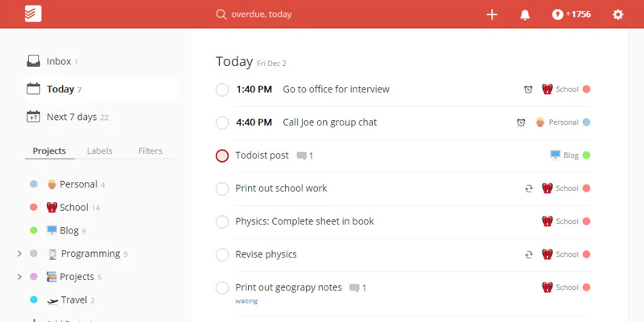Complete the Go to office for interview task
The width and height of the screenshot is (644, 322).
click(x=222, y=89)
